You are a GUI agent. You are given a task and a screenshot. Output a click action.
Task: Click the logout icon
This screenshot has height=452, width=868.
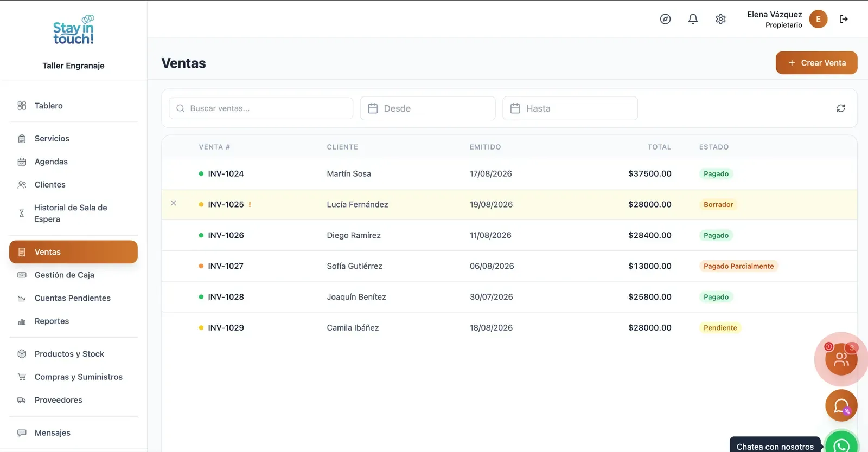point(844,19)
